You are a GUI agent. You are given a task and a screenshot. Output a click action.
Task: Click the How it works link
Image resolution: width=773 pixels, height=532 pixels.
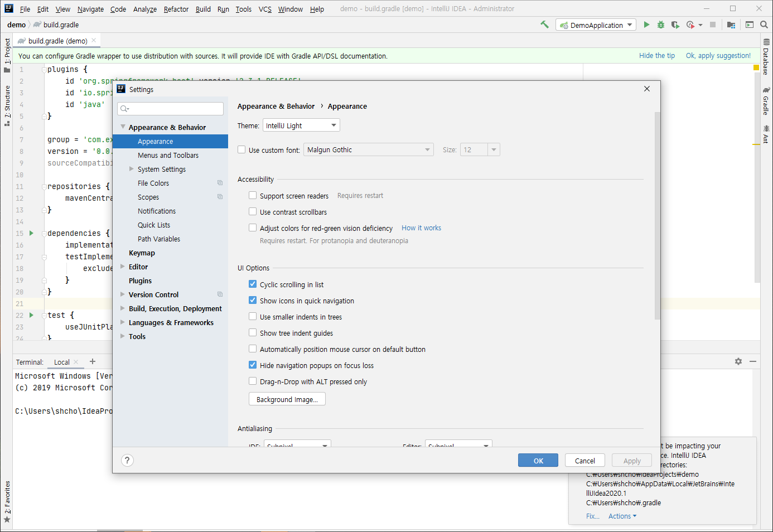[421, 228]
